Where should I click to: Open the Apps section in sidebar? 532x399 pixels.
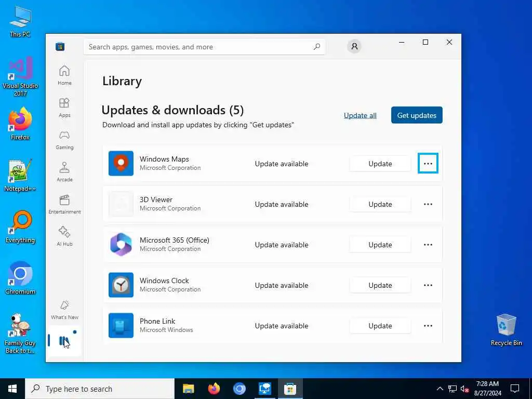(x=64, y=108)
